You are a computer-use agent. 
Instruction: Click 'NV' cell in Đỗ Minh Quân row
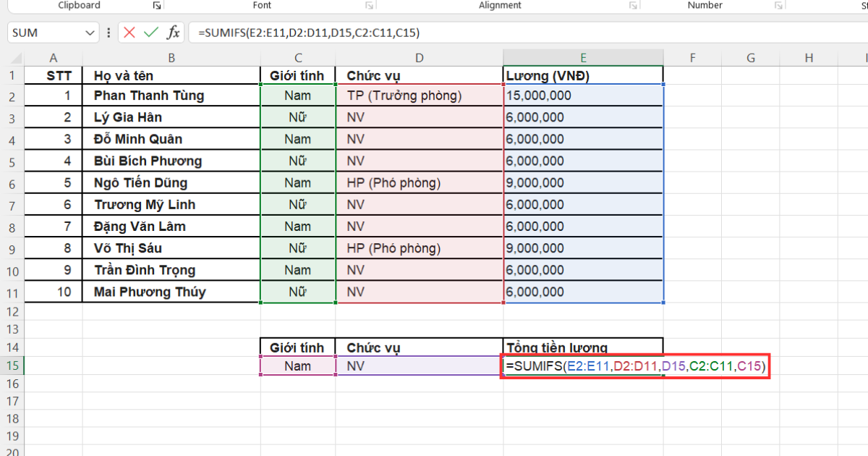point(420,139)
